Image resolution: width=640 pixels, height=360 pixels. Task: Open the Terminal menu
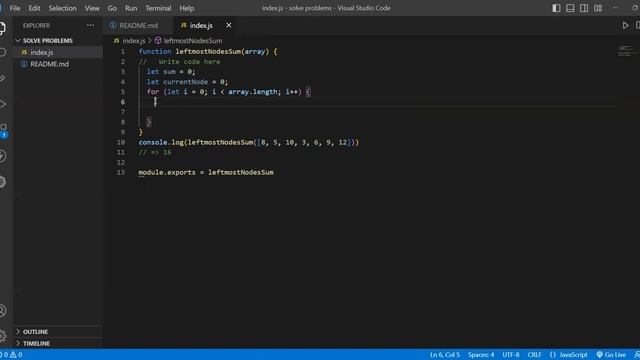pos(158,8)
